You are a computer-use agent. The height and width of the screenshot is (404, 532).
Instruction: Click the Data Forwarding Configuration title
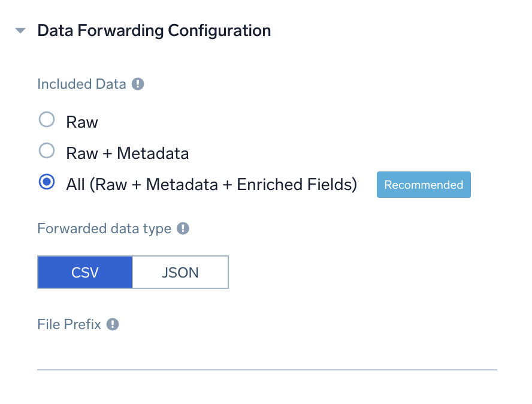coord(154,30)
